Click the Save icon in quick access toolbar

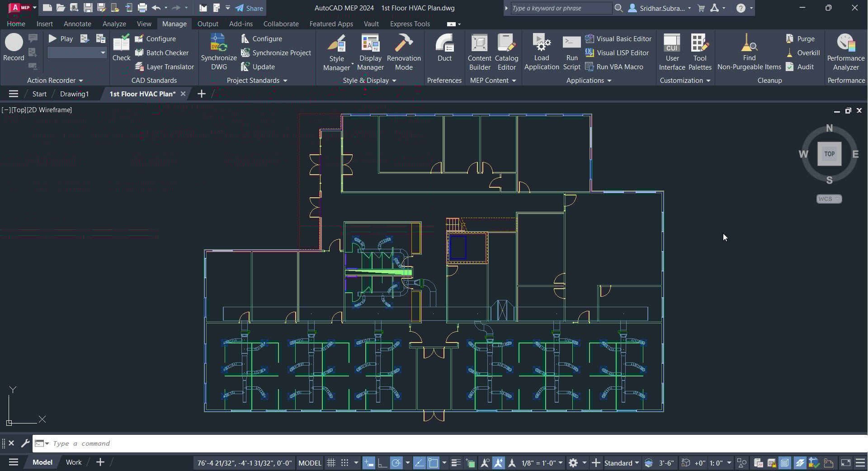[88, 8]
